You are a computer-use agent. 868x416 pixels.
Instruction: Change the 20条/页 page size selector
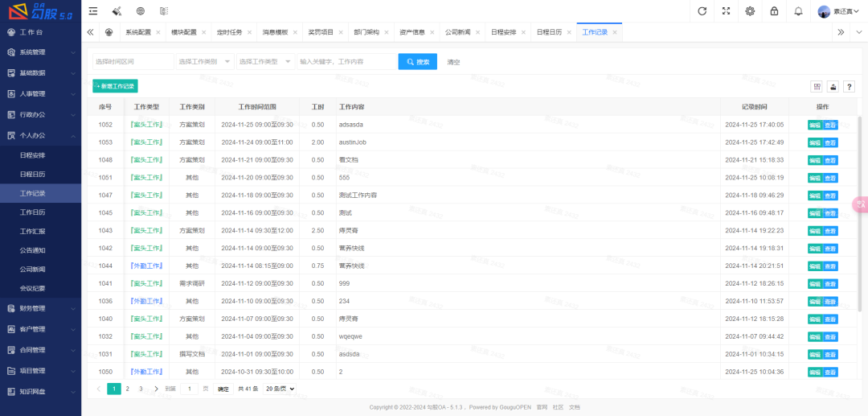[x=280, y=389]
